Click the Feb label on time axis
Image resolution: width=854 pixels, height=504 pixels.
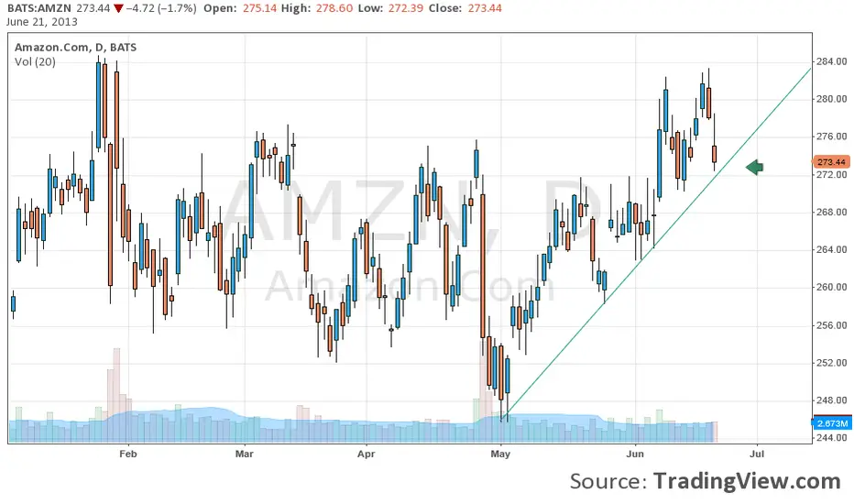pyautogui.click(x=128, y=454)
